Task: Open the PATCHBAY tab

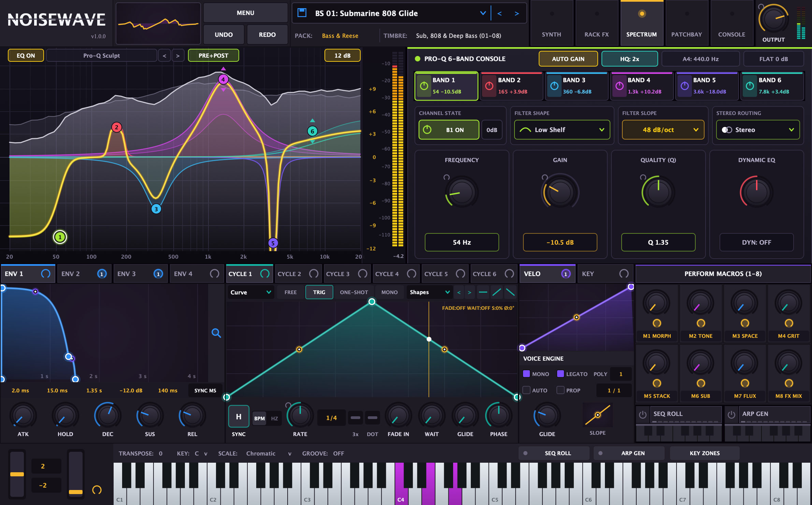Action: (x=686, y=23)
